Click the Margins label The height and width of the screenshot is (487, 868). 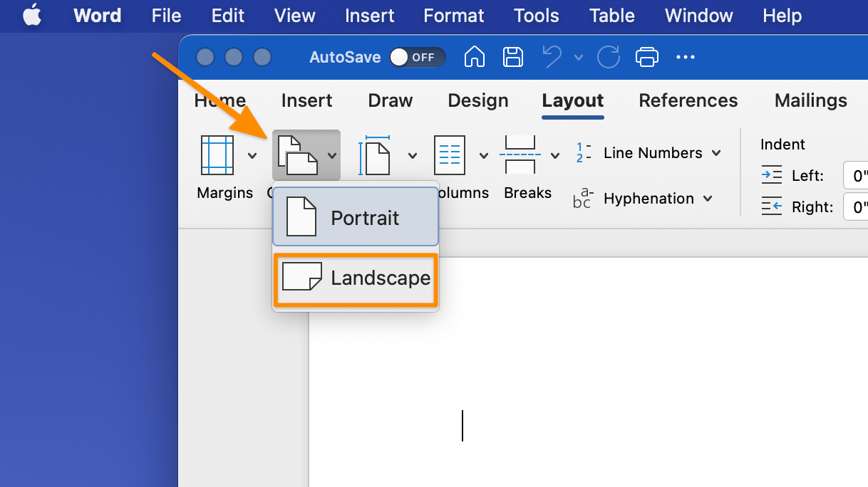click(x=225, y=193)
